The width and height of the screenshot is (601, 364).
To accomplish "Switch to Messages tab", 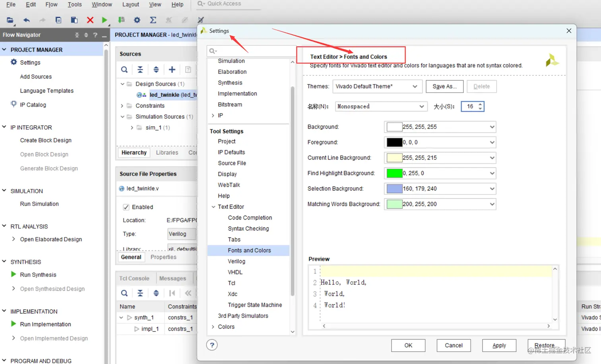I will (173, 278).
